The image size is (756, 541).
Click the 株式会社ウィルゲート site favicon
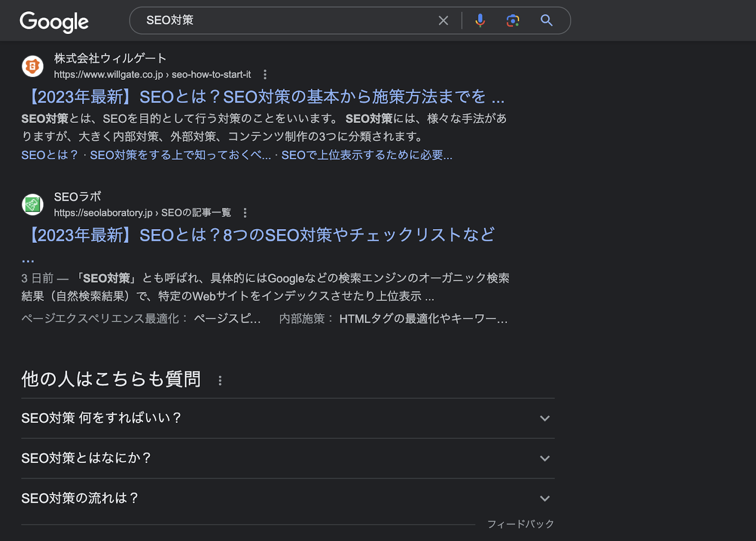tap(33, 66)
